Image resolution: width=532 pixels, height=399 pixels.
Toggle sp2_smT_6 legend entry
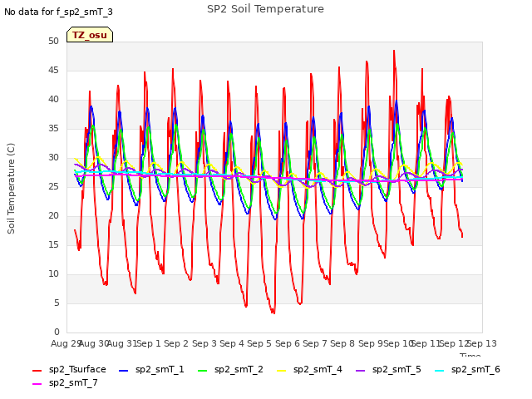pyautogui.click(x=467, y=369)
